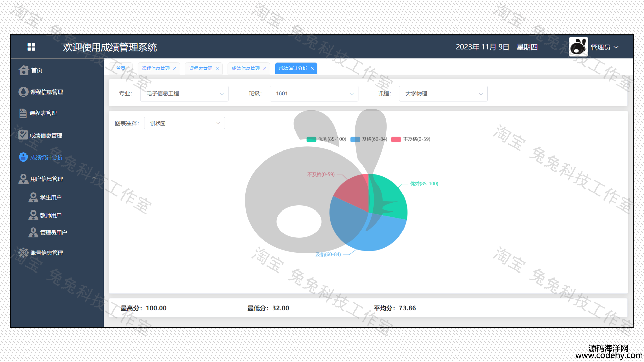Click the course schedule document icon
644x362 pixels.
click(23, 113)
